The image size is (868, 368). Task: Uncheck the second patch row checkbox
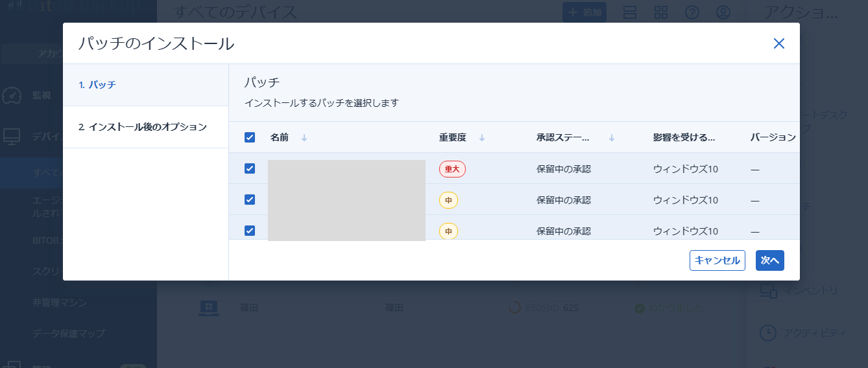tap(250, 200)
